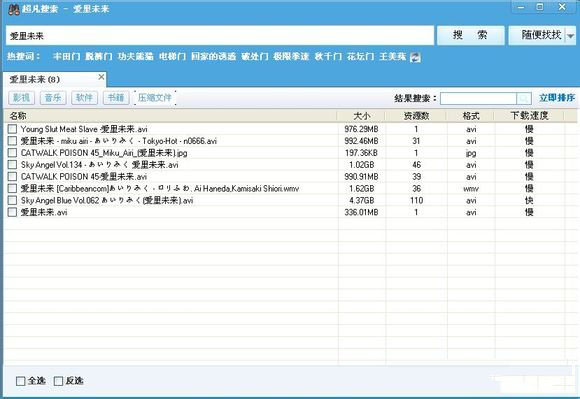Focus the main search input field

point(220,35)
